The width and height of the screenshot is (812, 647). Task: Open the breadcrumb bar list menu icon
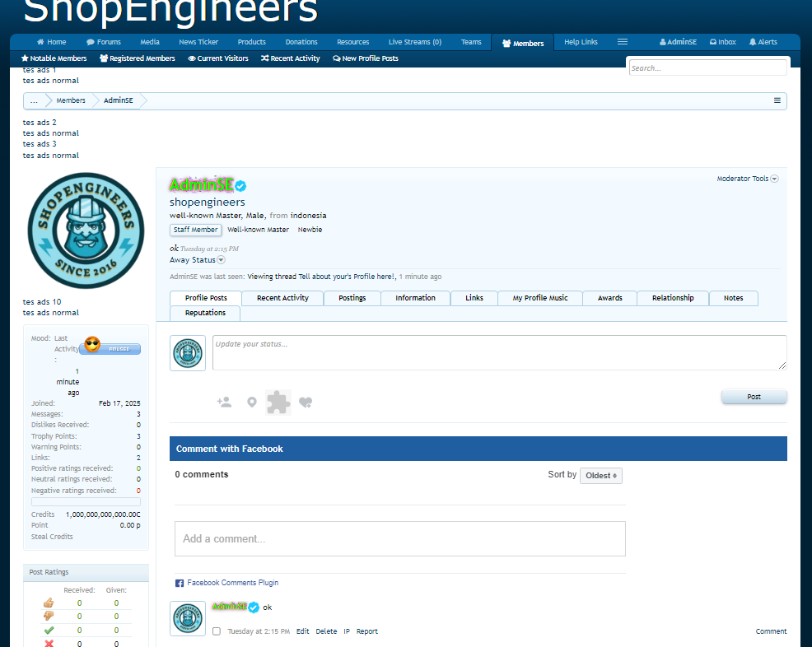777,100
